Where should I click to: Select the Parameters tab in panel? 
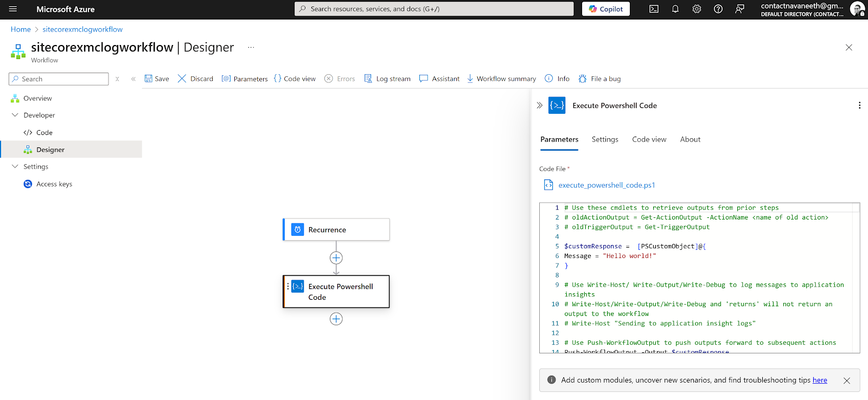(559, 139)
